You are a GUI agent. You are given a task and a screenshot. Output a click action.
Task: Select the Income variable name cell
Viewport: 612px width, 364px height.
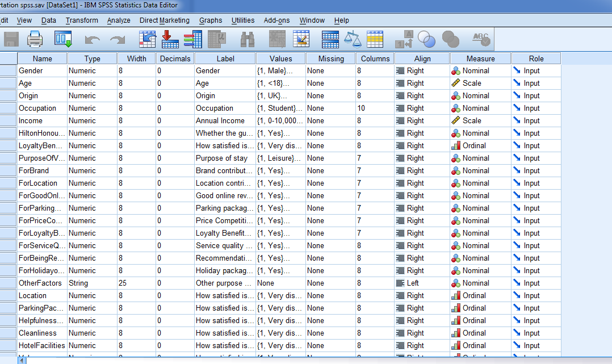point(42,121)
